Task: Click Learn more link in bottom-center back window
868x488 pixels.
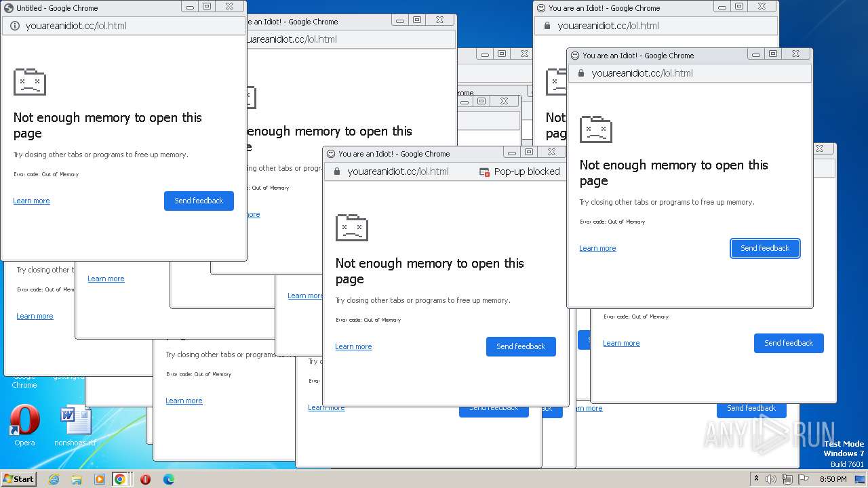Action: point(326,408)
